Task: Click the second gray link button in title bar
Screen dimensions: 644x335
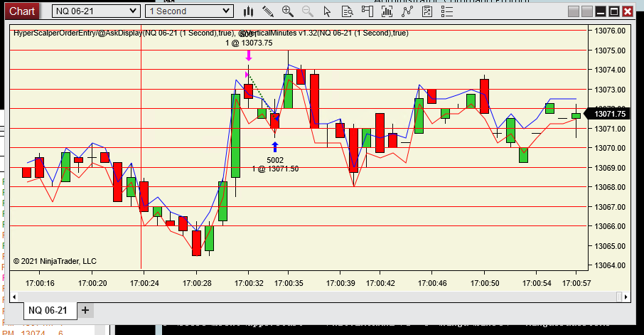Action: 587,11
